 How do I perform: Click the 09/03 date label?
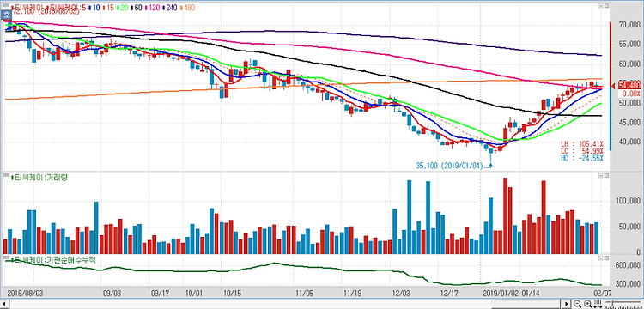[x=112, y=294]
